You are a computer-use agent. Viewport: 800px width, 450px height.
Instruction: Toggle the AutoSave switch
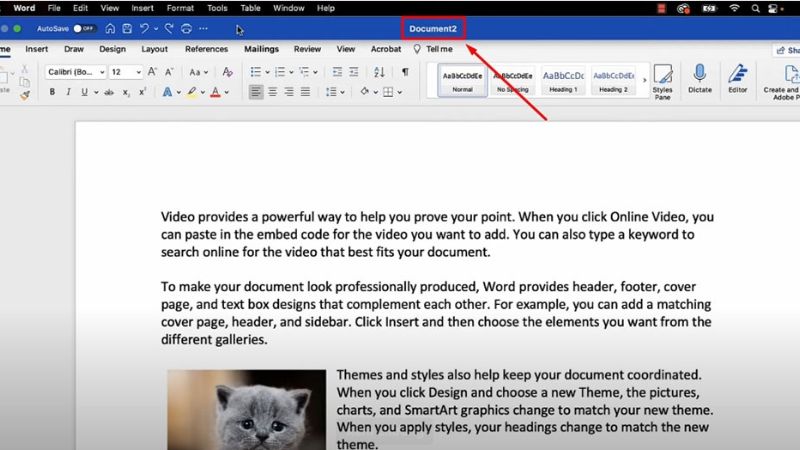pyautogui.click(x=85, y=29)
